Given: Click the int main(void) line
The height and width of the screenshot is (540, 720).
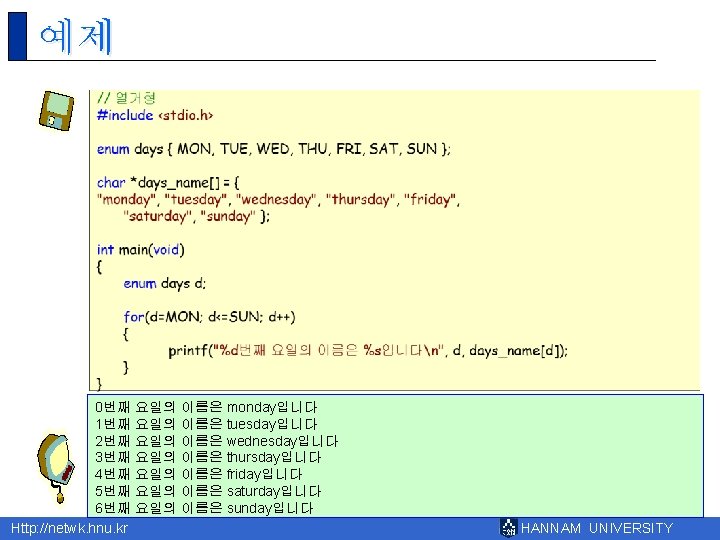Looking at the screenshot, I should point(141,250).
